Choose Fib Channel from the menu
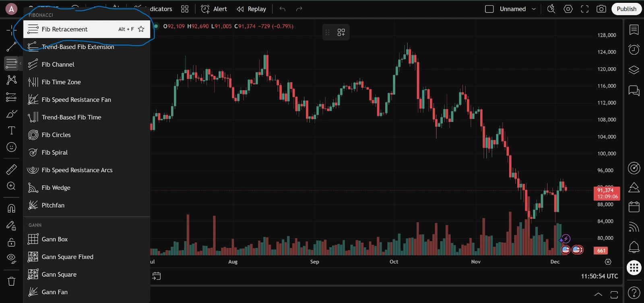Screen dimensions: 644x303 [x=58, y=64]
